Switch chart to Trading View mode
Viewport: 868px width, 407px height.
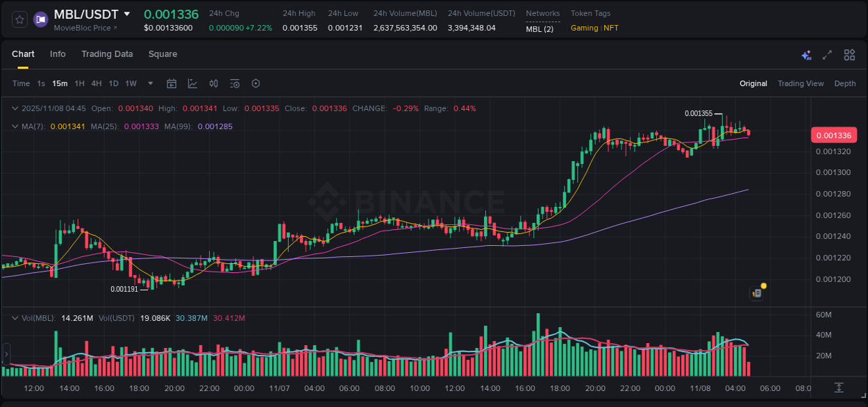tap(801, 83)
